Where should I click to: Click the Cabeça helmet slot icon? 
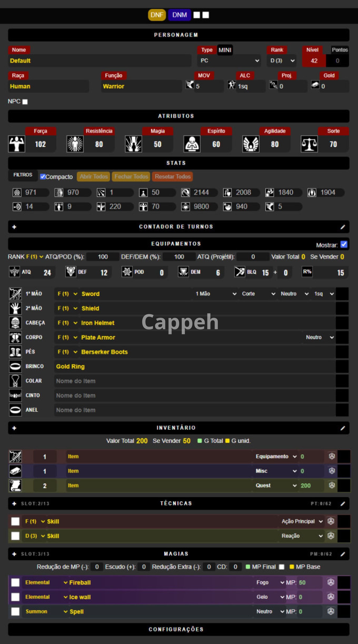(15, 323)
